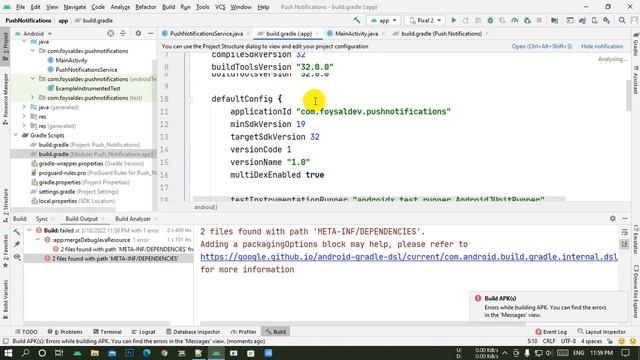Open Windows taskbar search magnifier
This screenshot has width=640, height=360.
(x=25, y=353)
